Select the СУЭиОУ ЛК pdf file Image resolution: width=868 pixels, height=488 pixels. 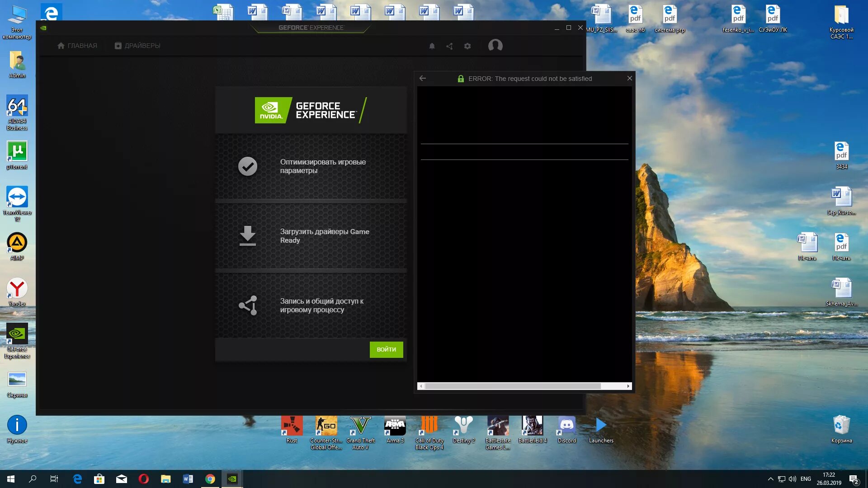point(773,18)
